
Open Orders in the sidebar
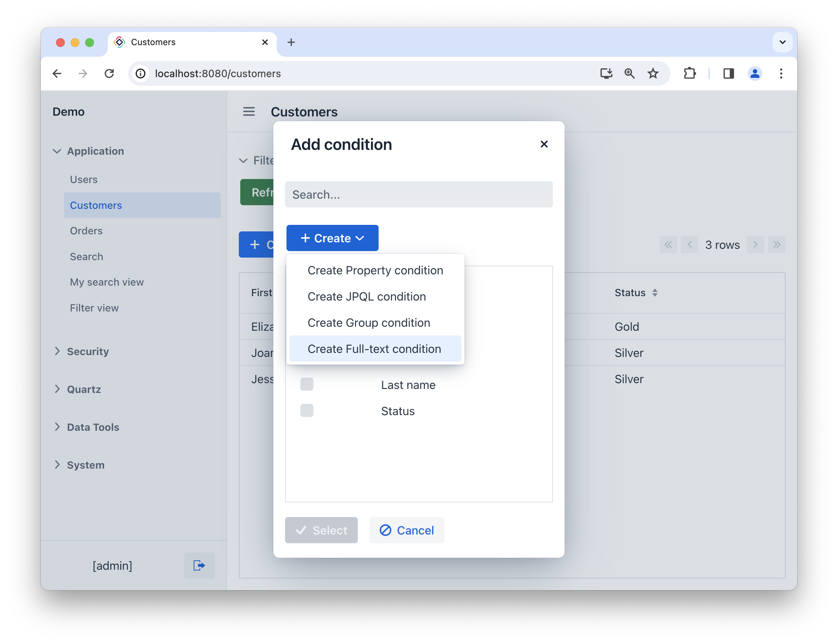tap(86, 231)
